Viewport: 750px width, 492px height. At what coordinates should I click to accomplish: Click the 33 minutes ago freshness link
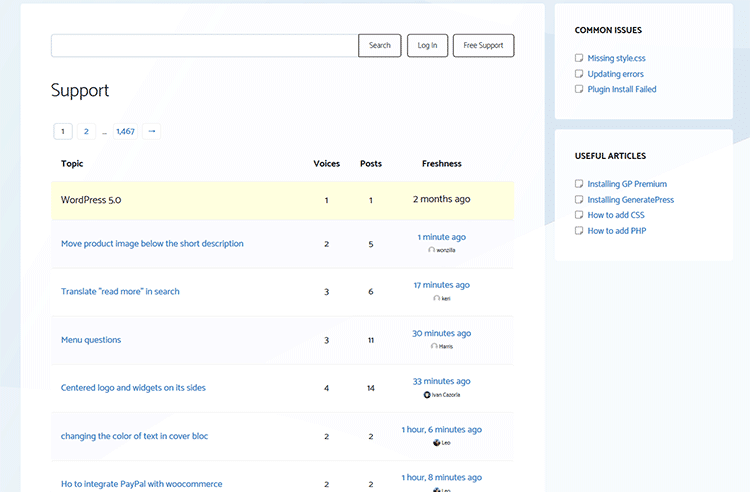441,381
